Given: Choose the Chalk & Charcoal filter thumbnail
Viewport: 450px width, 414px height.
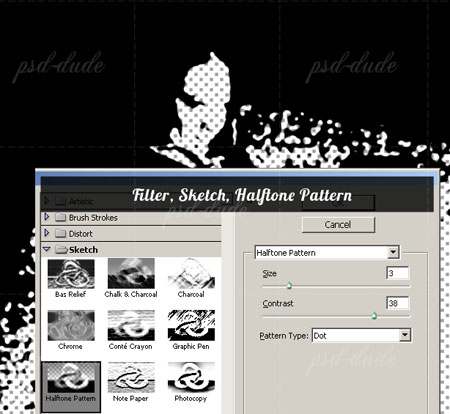Looking at the screenshot, I should (x=131, y=274).
